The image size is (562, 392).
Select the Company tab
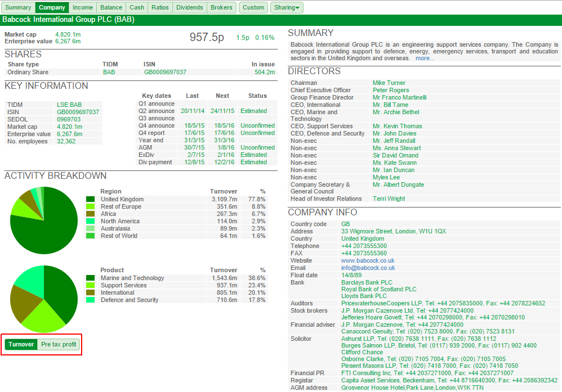click(x=52, y=7)
